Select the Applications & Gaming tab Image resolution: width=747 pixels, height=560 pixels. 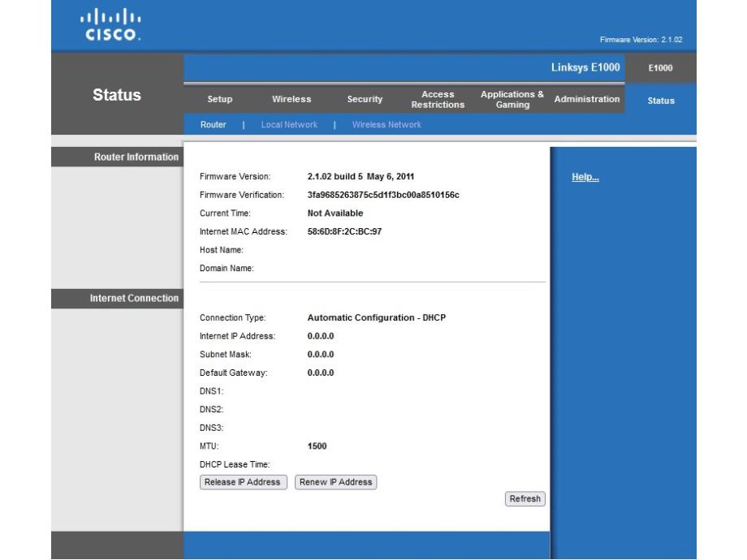[x=512, y=100]
